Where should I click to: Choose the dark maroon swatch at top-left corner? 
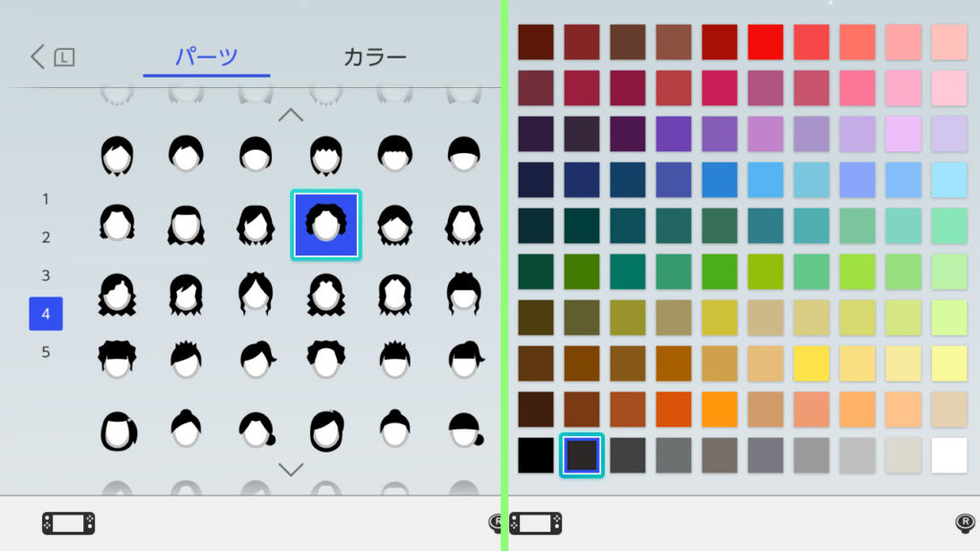click(x=536, y=42)
